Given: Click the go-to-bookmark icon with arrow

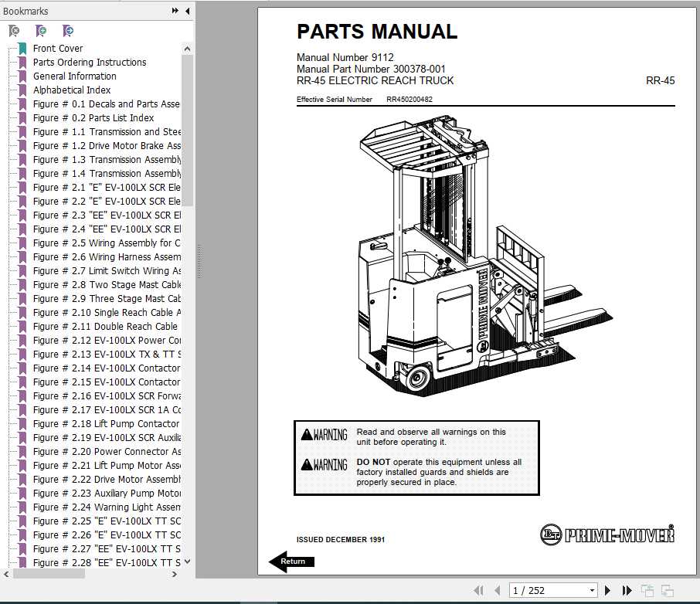Looking at the screenshot, I should (x=68, y=30).
